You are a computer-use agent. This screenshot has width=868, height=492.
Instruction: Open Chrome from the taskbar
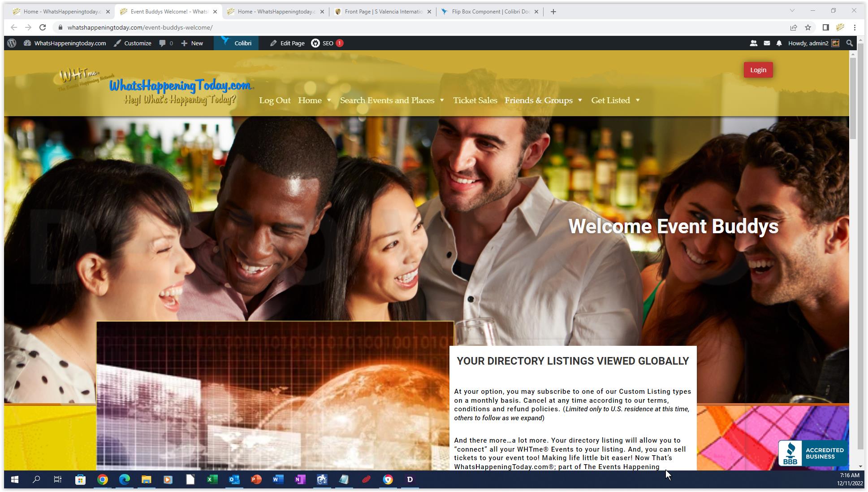click(103, 479)
